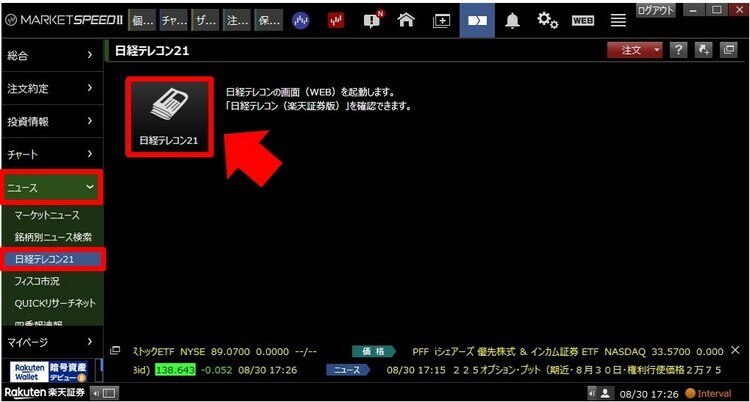Click the MARKETSPEED II logo

coord(63,21)
